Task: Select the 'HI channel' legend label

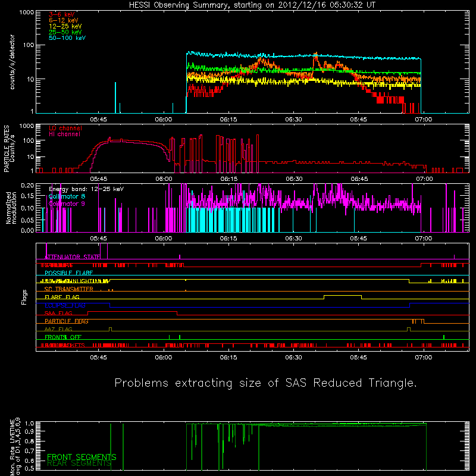Action: [64, 134]
